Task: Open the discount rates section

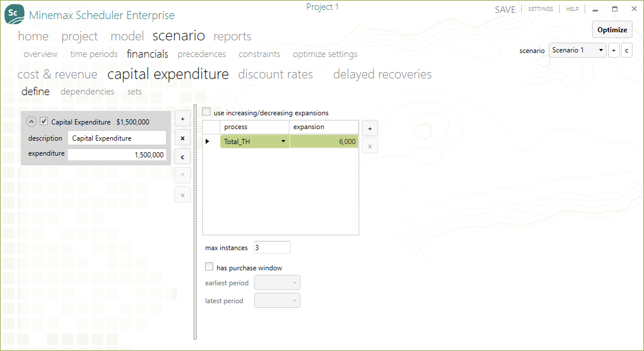Action: 276,74
